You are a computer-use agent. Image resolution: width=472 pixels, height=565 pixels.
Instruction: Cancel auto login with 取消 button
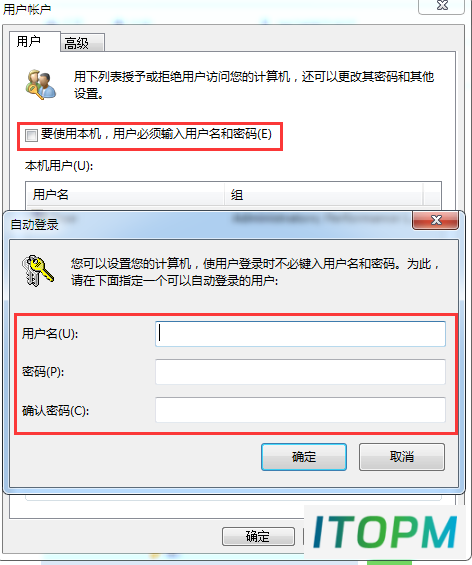(402, 457)
